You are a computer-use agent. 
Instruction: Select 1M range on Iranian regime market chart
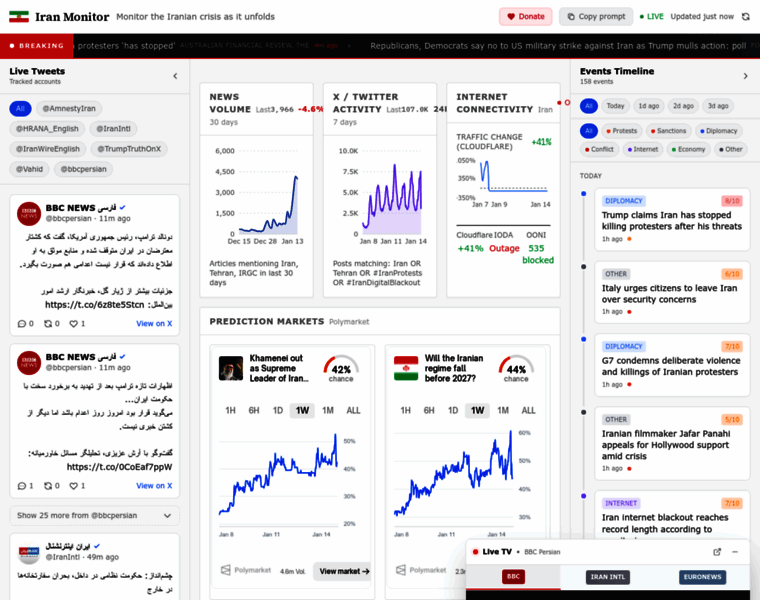(503, 411)
